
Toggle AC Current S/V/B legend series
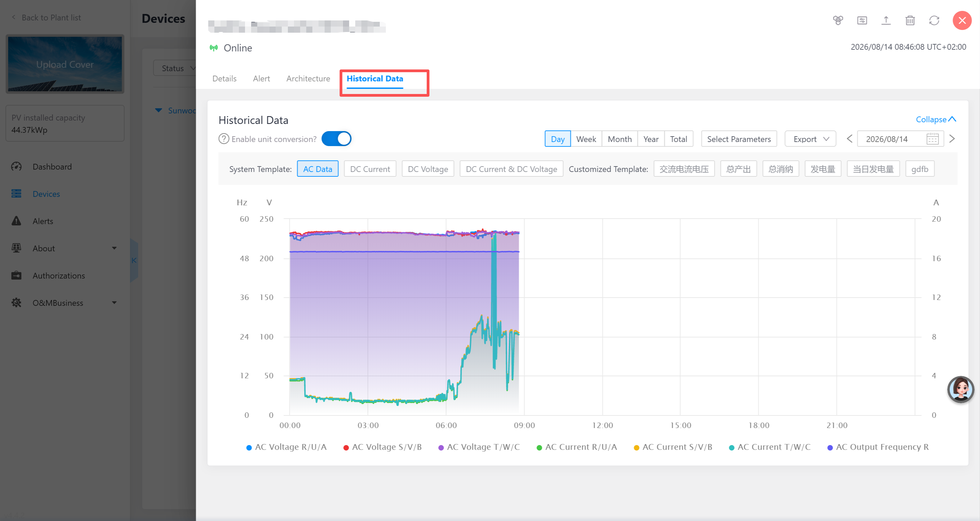click(x=673, y=447)
